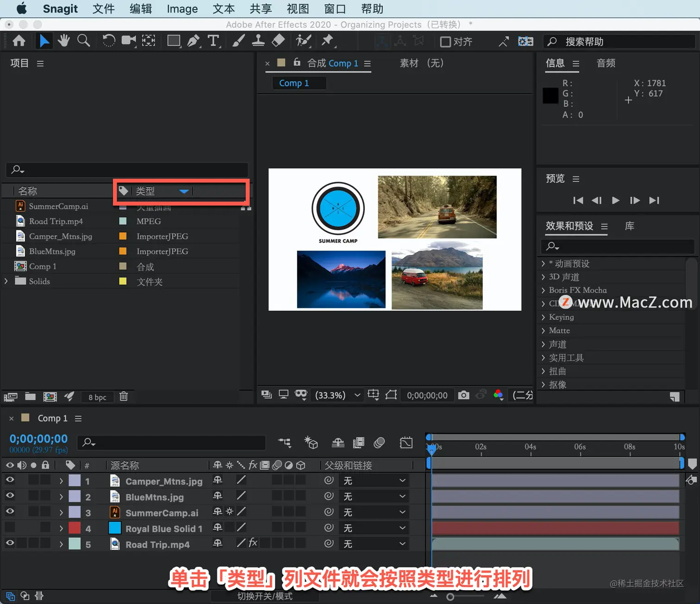
Task: Click the timeline zoom slider handle
Action: [x=450, y=597]
